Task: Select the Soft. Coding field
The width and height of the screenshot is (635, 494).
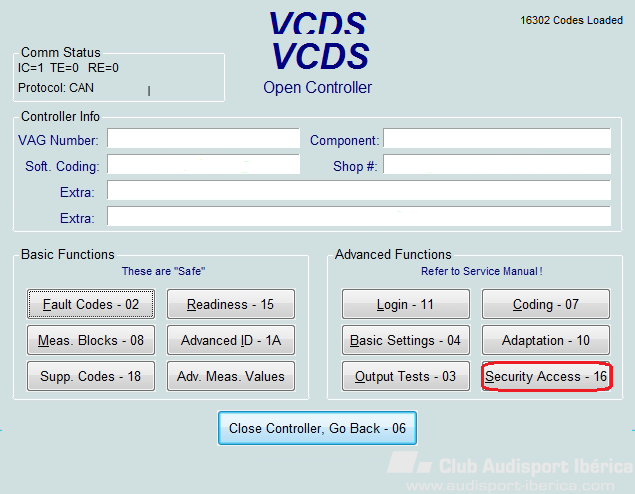Action: pyautogui.click(x=203, y=164)
